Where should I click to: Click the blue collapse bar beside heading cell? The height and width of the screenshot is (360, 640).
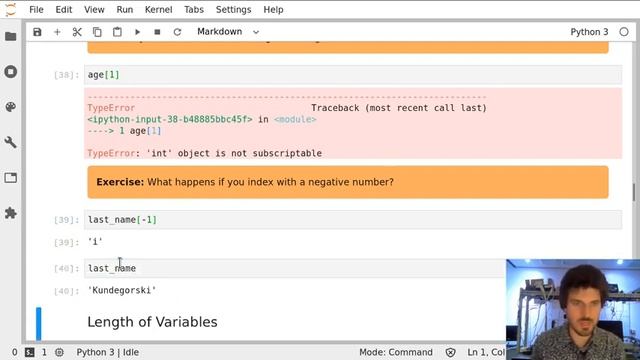(38, 324)
